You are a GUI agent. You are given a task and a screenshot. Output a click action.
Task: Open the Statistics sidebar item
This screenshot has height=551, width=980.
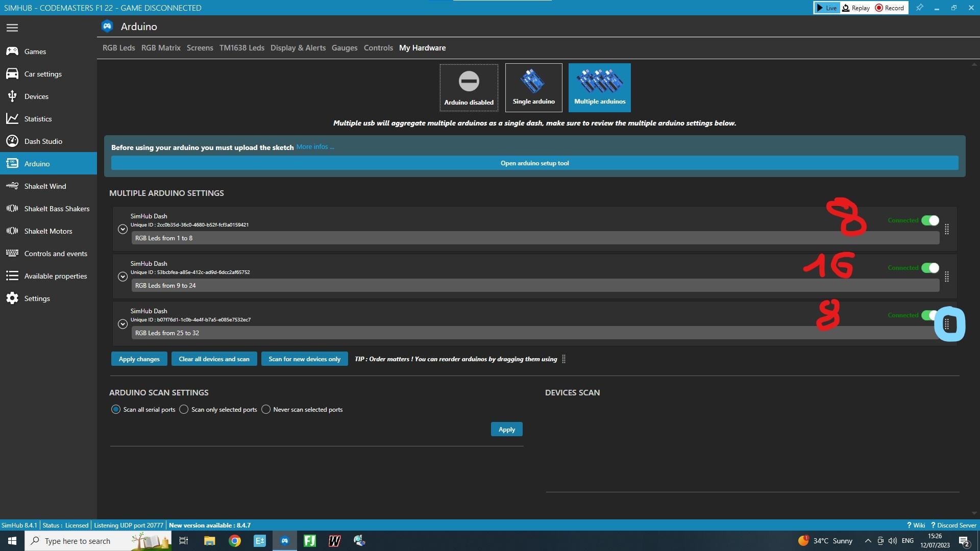[x=48, y=119]
